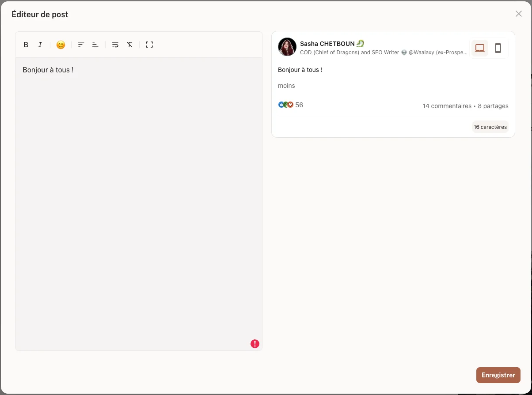Toggle bold formatting in the post editor
This screenshot has height=395, width=532.
pos(26,45)
